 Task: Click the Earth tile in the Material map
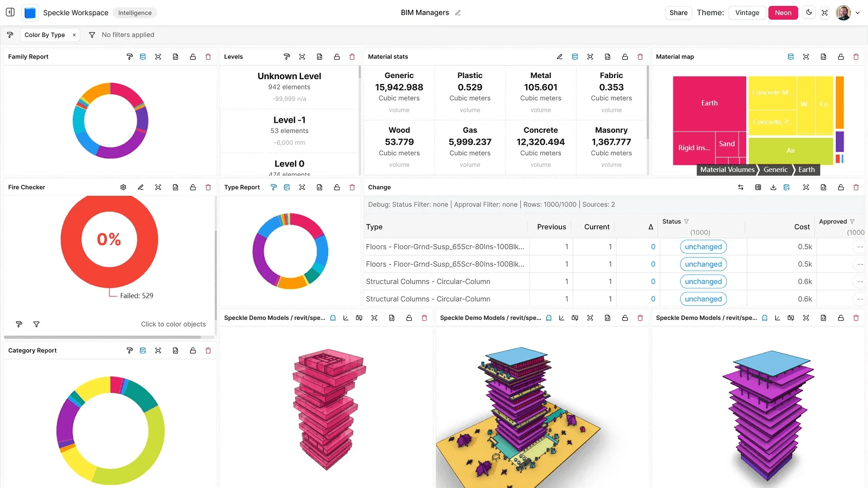pos(709,103)
